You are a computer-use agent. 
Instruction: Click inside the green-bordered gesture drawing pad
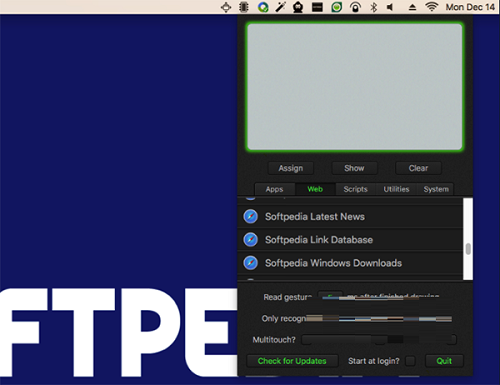click(x=354, y=87)
